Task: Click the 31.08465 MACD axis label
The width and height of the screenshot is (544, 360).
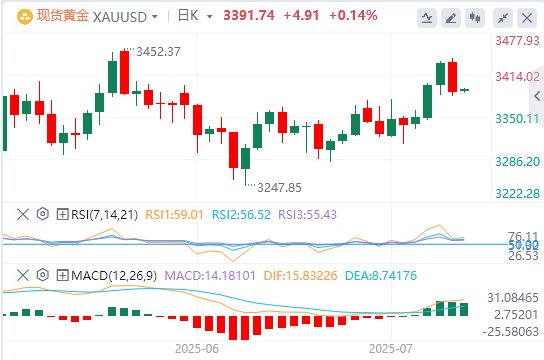Action: pyautogui.click(x=513, y=298)
